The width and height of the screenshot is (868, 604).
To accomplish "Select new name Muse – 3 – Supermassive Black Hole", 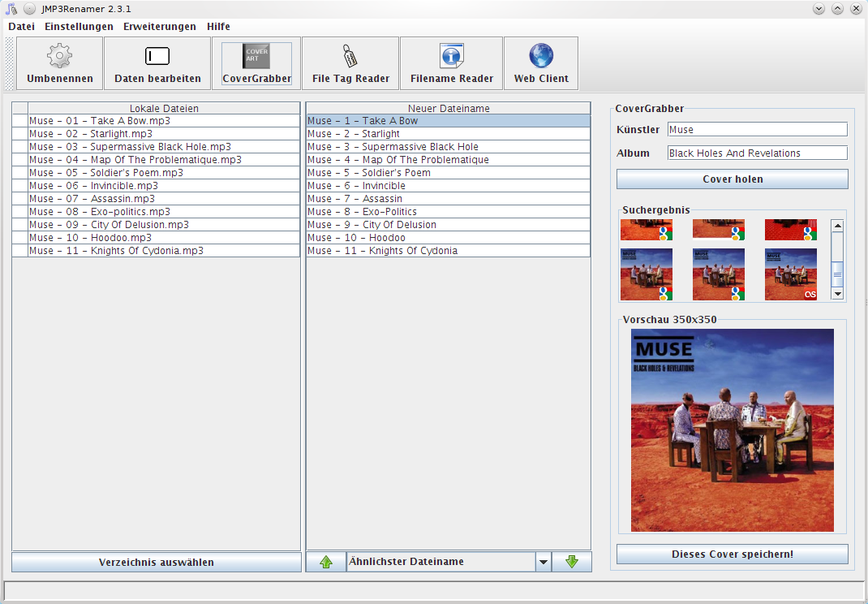I will pos(449,147).
